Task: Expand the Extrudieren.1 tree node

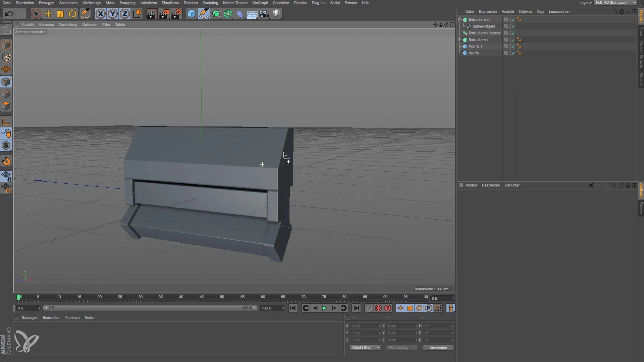Action: [x=460, y=19]
